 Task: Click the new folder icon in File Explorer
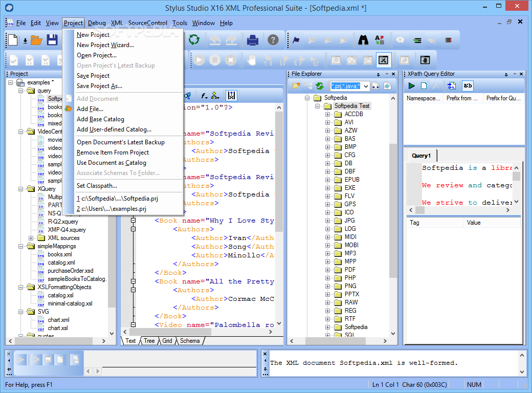point(296,86)
